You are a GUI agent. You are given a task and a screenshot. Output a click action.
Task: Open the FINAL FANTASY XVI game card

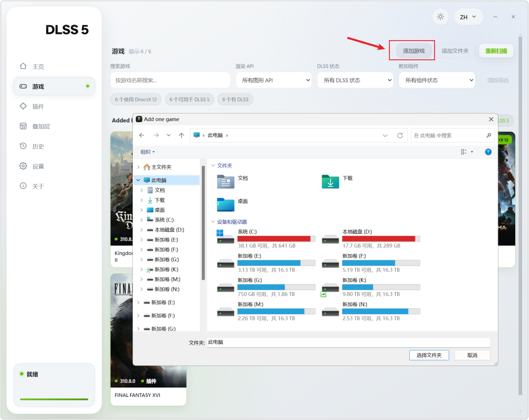click(x=148, y=339)
